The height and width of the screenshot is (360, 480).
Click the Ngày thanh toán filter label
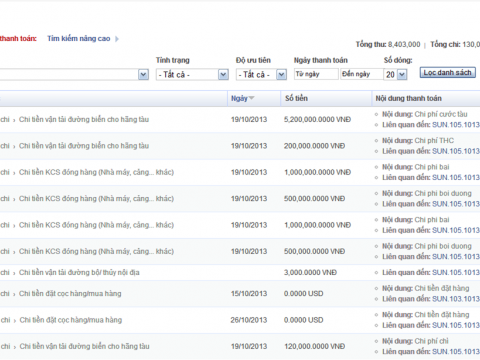pyautogui.click(x=321, y=60)
